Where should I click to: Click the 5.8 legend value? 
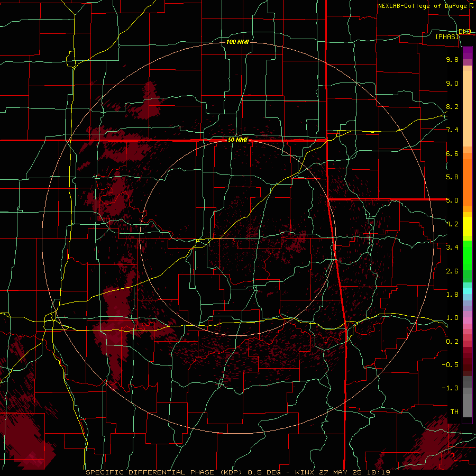pyautogui.click(x=452, y=177)
